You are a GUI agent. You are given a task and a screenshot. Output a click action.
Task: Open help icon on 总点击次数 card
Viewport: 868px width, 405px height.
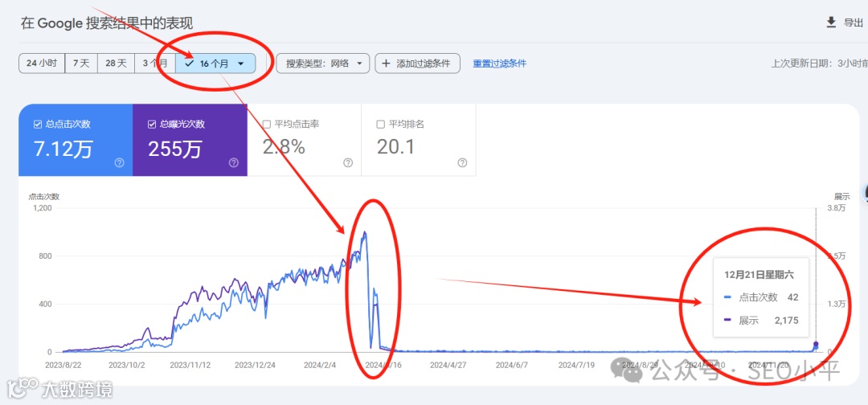coord(119,162)
